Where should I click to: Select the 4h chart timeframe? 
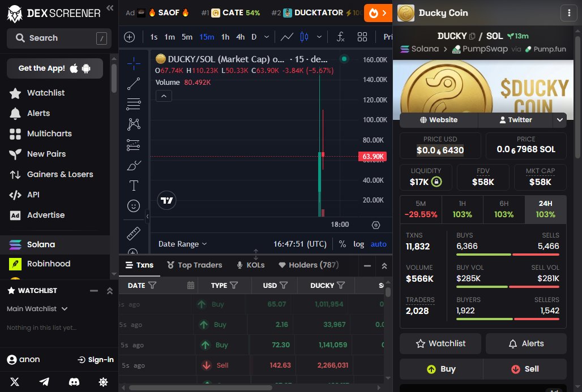point(241,37)
